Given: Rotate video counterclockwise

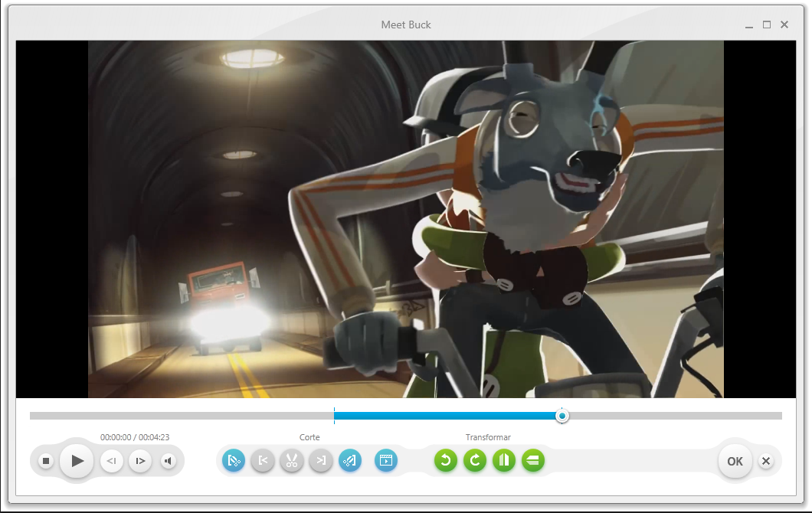Looking at the screenshot, I should pyautogui.click(x=446, y=460).
